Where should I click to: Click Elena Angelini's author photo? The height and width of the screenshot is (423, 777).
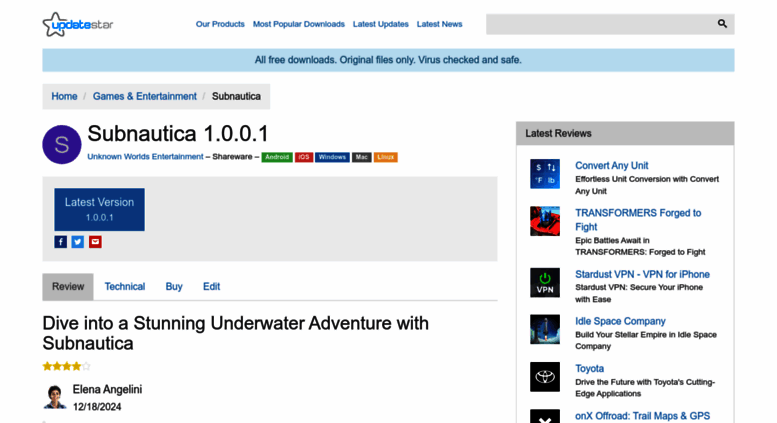click(55, 397)
